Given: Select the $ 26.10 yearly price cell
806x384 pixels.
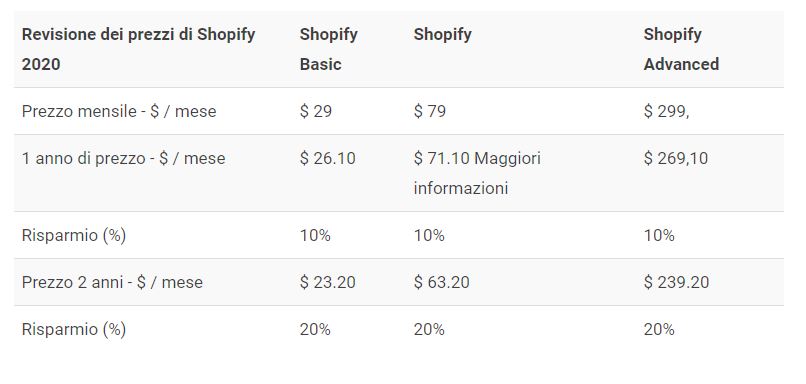Looking at the screenshot, I should click(327, 158).
